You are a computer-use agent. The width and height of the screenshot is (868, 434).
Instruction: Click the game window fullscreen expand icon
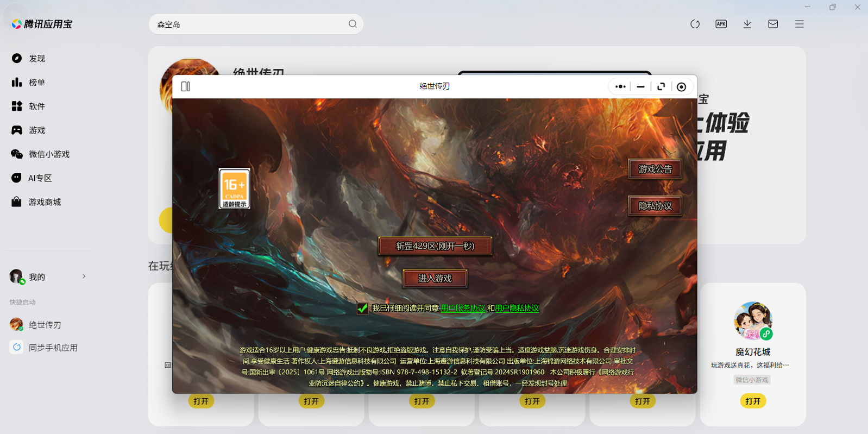coord(661,87)
